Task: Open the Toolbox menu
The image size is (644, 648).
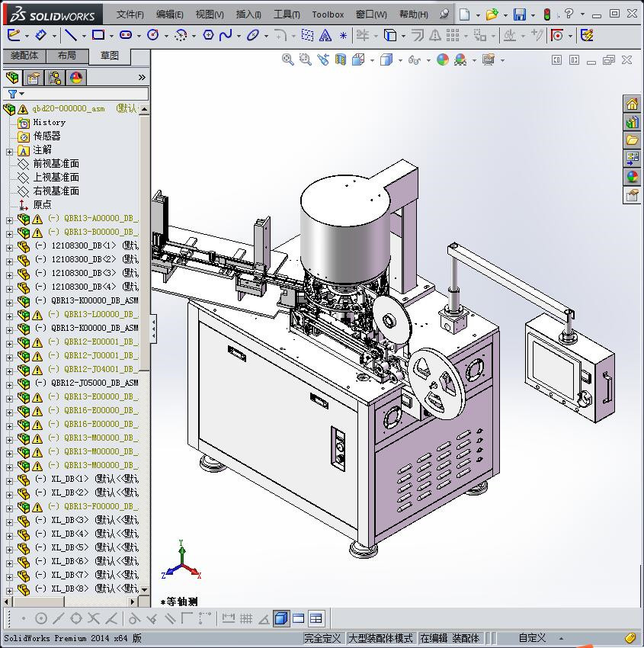Action: coord(328,14)
